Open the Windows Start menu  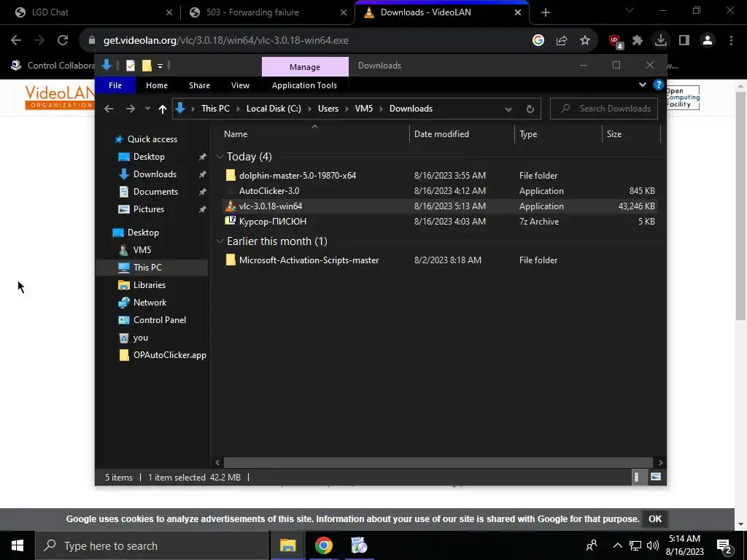point(18,545)
